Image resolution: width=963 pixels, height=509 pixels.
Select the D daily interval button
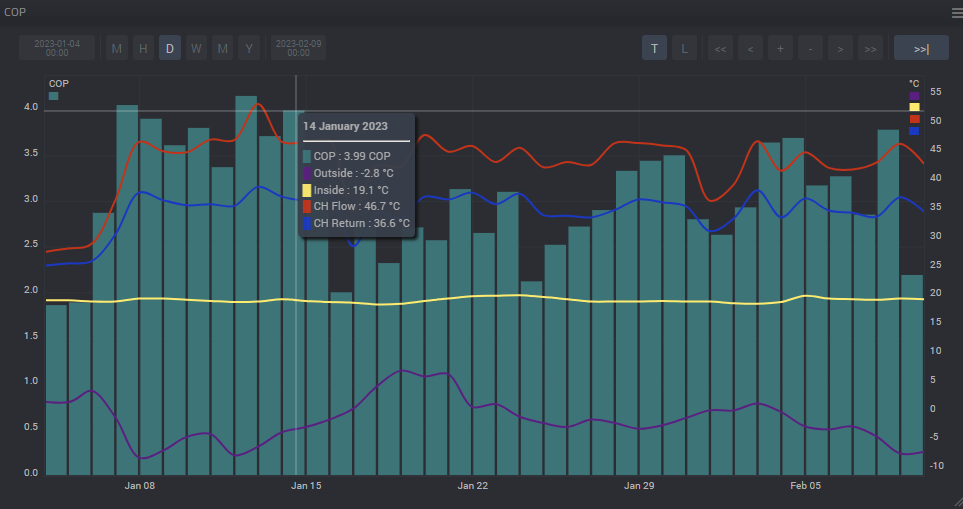point(170,48)
